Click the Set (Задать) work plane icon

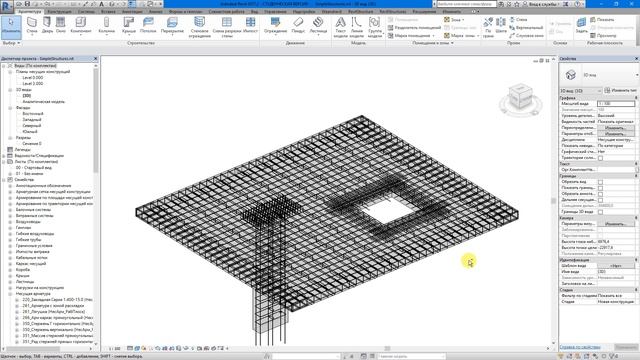tap(582, 25)
